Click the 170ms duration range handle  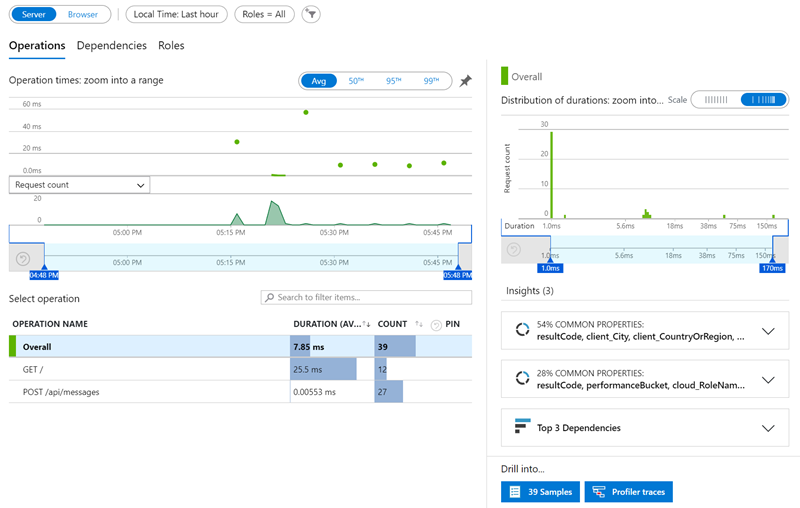[772, 268]
